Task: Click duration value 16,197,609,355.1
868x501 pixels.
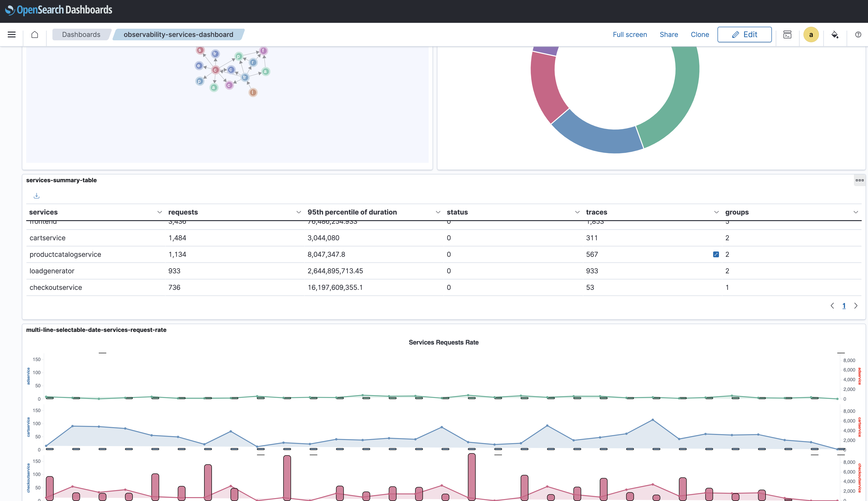Action: tap(335, 287)
